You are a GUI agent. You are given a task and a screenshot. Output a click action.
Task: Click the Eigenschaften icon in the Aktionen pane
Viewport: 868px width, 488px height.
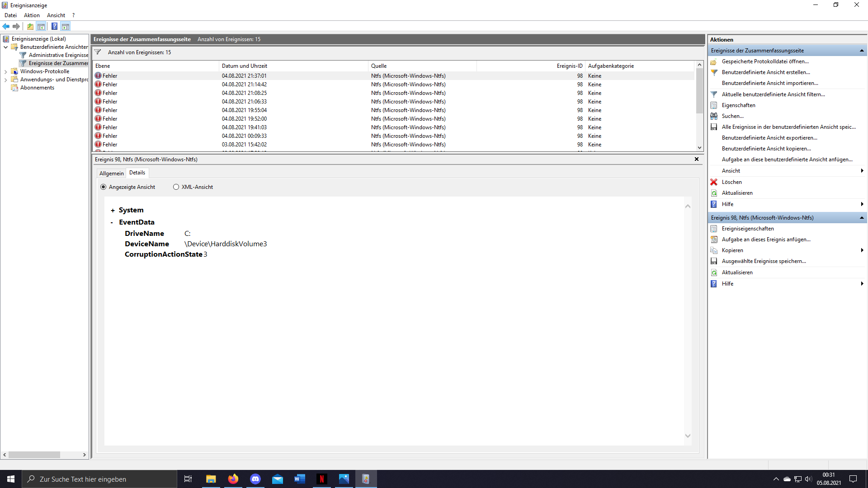click(714, 105)
